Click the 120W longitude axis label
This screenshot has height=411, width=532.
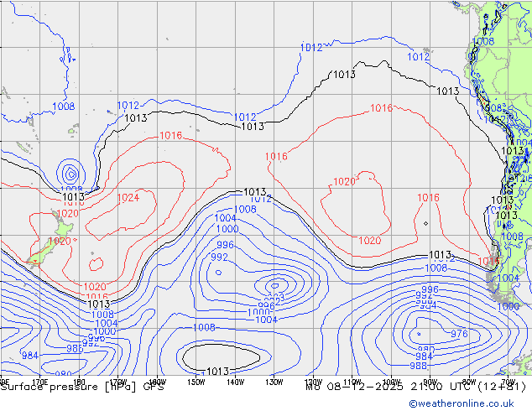click(314, 382)
